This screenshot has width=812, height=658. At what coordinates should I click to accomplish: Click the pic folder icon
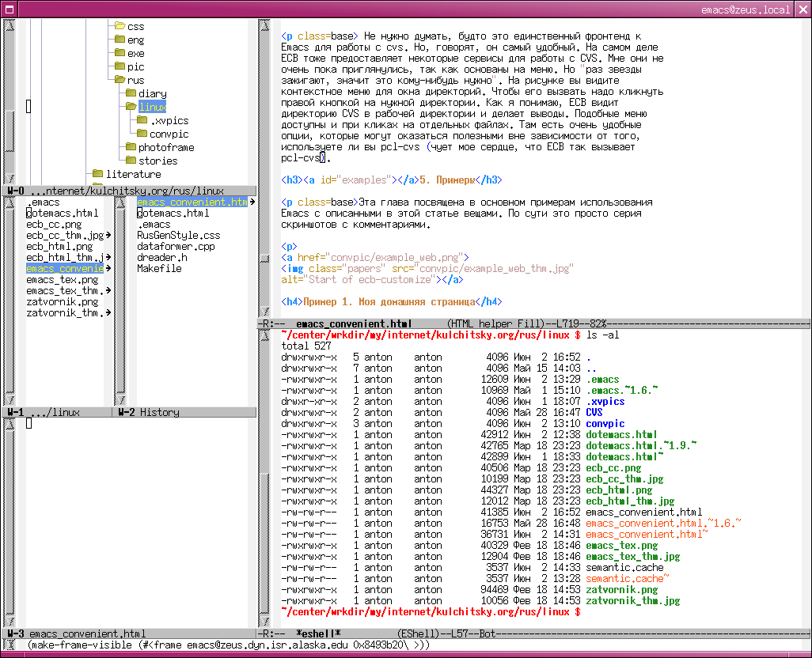tap(120, 66)
